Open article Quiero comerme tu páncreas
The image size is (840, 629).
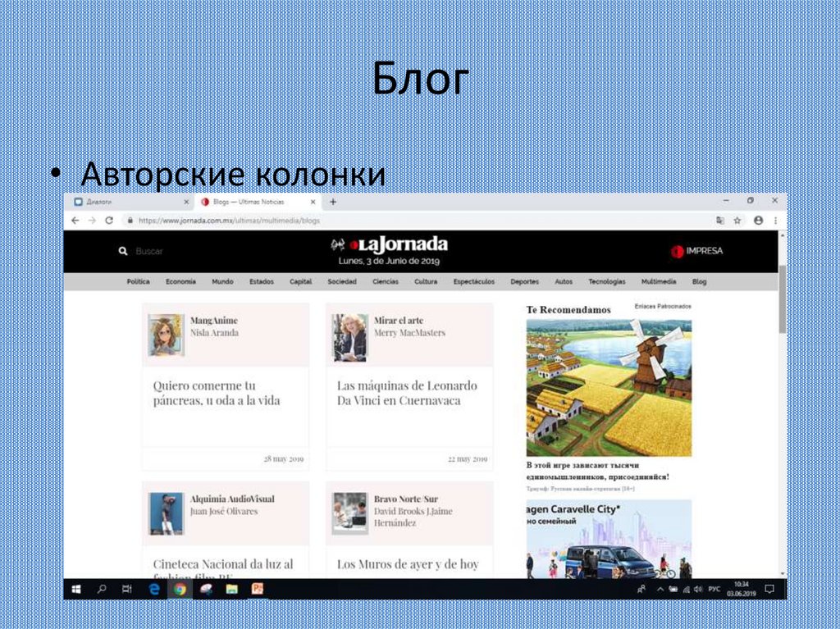pyautogui.click(x=217, y=393)
